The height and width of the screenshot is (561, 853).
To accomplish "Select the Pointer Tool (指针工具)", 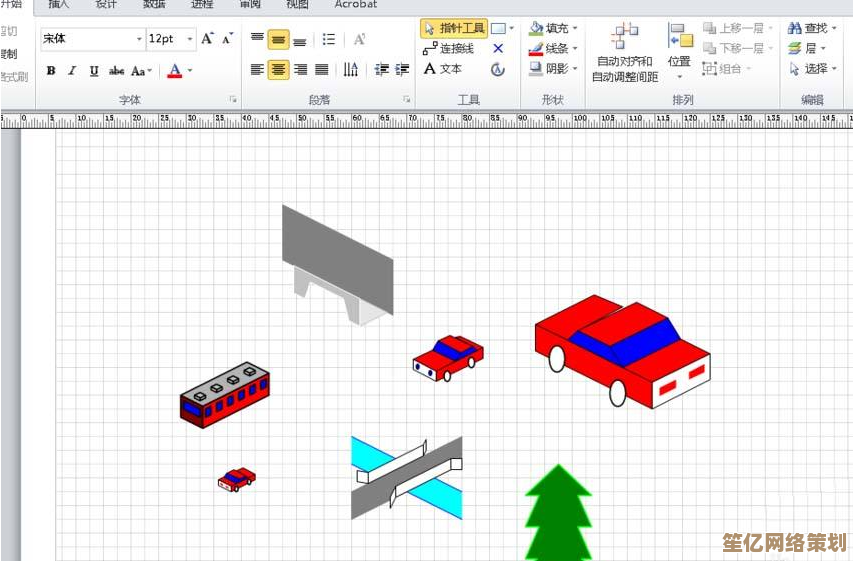I will (453, 29).
